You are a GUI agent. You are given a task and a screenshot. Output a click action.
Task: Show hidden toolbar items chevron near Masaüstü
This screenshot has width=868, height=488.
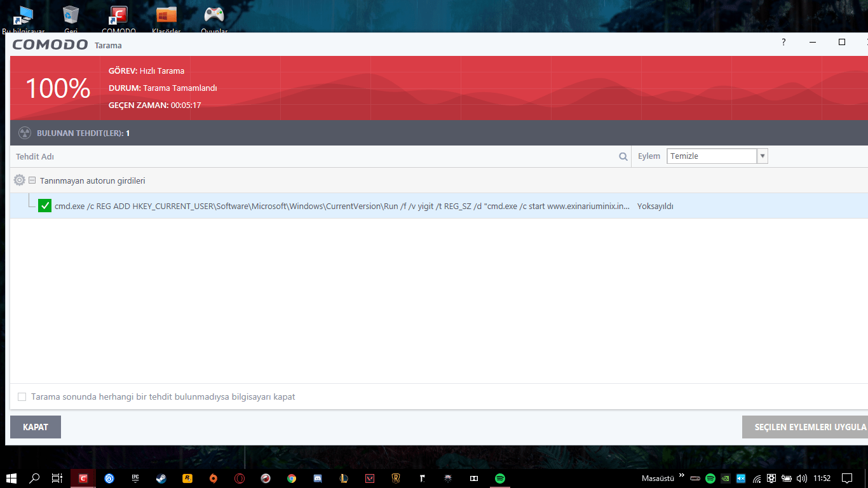pos(682,475)
